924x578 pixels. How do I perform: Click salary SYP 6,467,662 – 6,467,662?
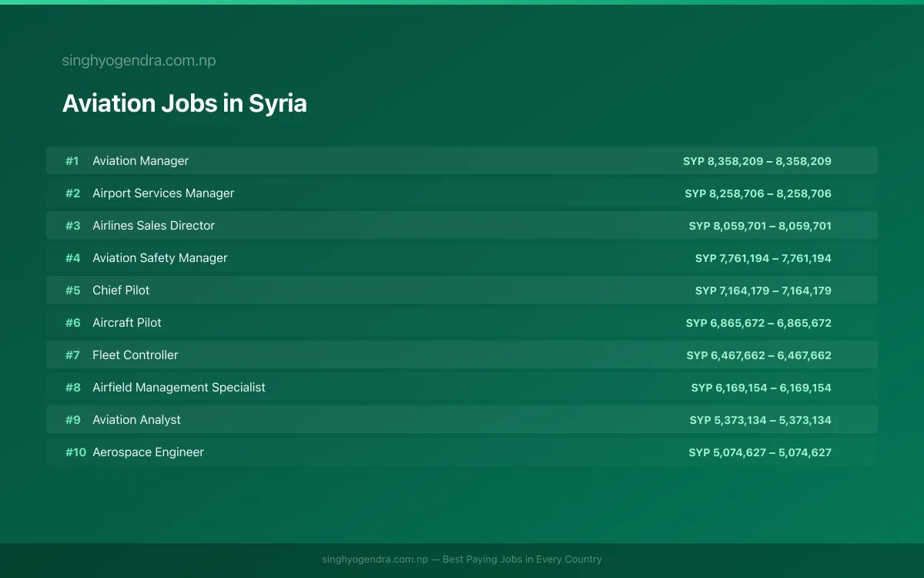pyautogui.click(x=758, y=355)
